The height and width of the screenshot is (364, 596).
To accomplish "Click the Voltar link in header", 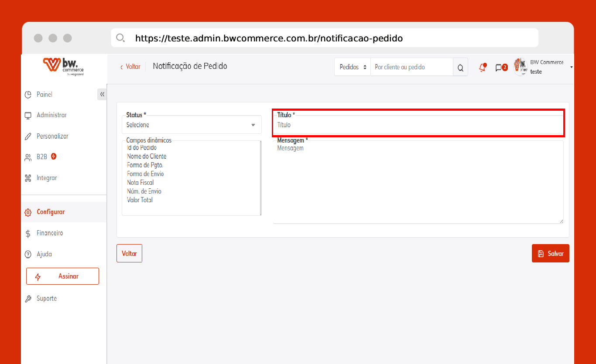I will (130, 67).
